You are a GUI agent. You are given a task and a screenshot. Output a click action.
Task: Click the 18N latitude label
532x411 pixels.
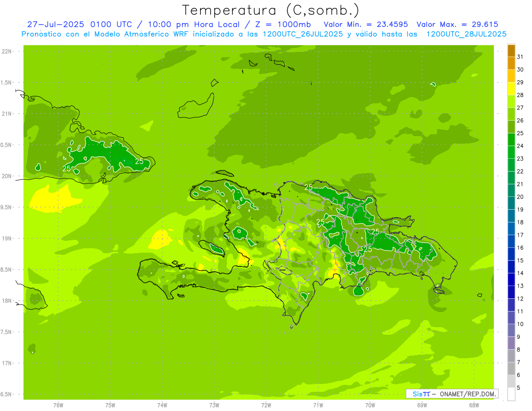(7, 301)
